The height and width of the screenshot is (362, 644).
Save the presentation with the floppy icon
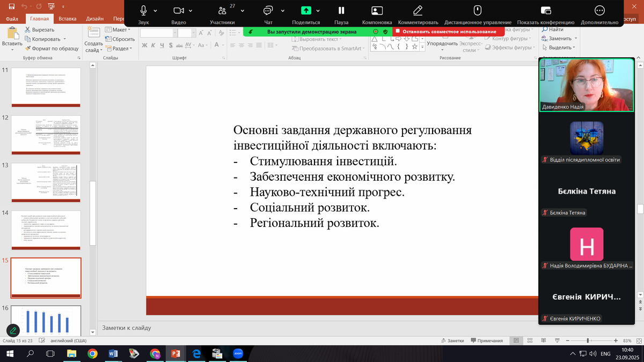click(11, 6)
